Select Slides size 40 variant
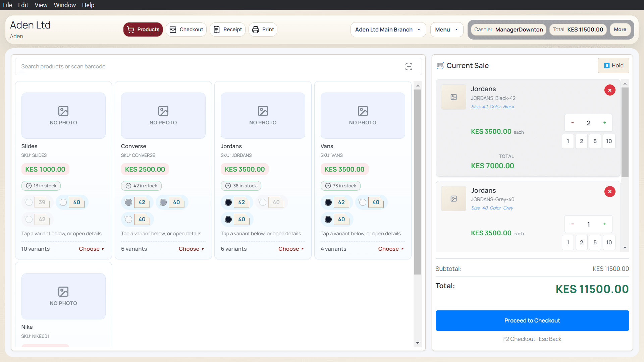The height and width of the screenshot is (362, 644). click(72, 202)
